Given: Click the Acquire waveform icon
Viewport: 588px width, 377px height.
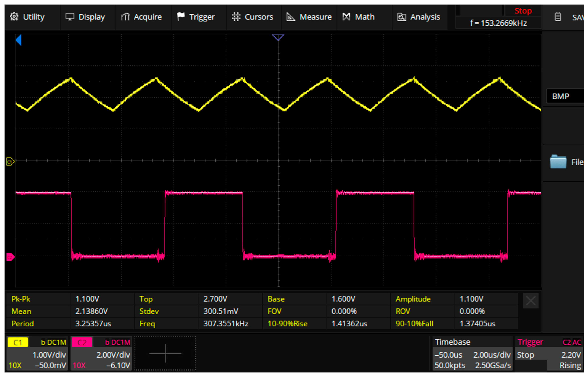Looking at the screenshot, I should 125,17.
